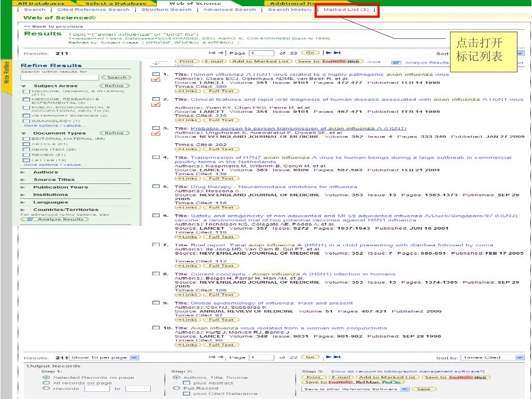Click Search button in Refine Results panel
The height and width of the screenshot is (399, 532).
coord(116,77)
